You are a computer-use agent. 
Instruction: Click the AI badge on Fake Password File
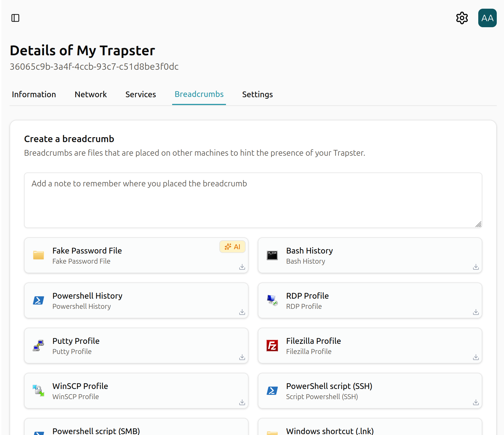(x=232, y=247)
